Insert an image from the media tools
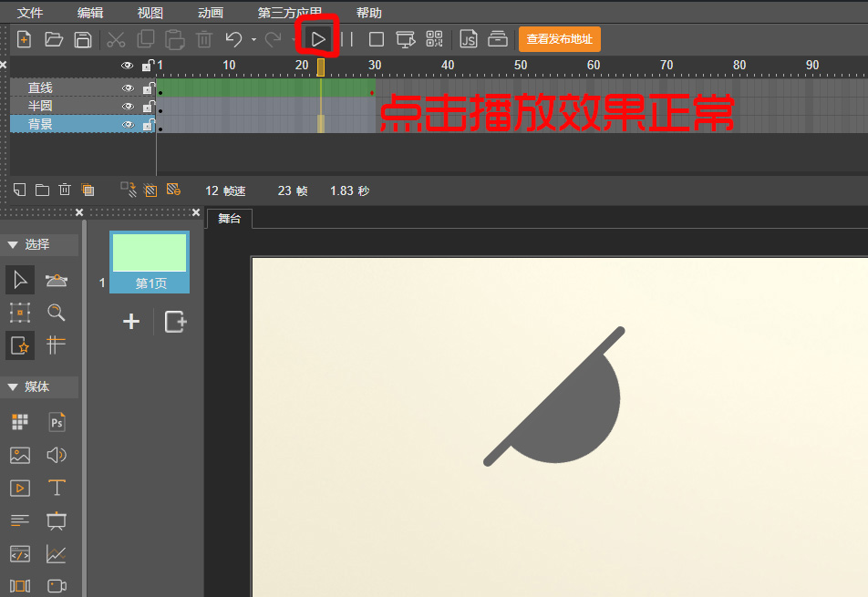This screenshot has width=868, height=597. pos(20,456)
